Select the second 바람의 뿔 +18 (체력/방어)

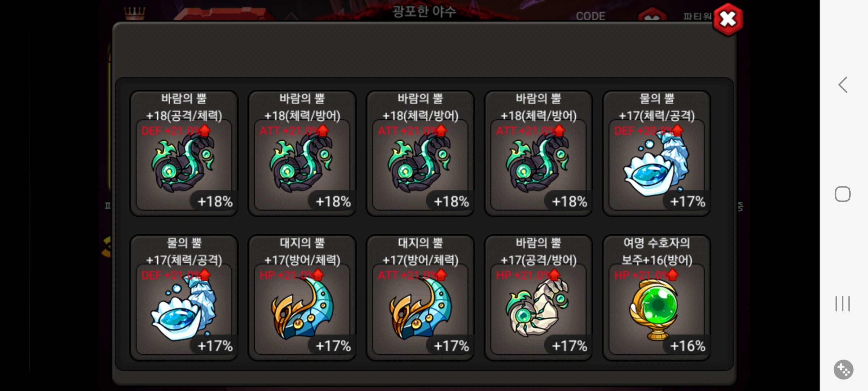click(302, 154)
